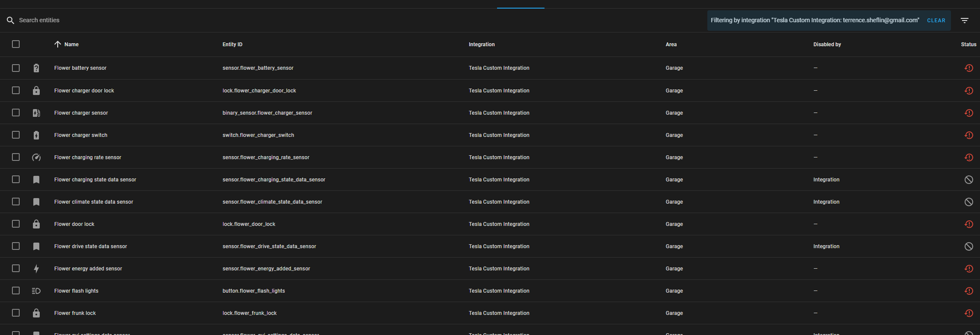The image size is (980, 335).
Task: Click the lock icon for Flower charger door lock
Action: coord(36,91)
